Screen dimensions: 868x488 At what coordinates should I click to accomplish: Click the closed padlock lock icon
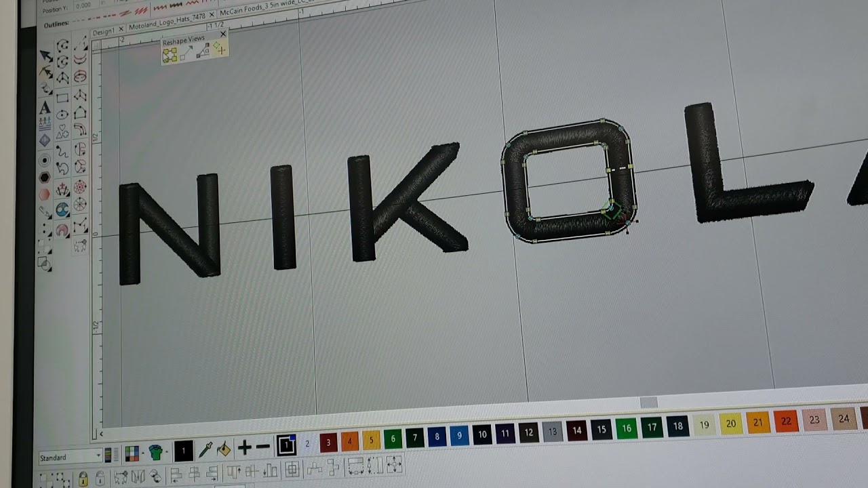click(83, 478)
